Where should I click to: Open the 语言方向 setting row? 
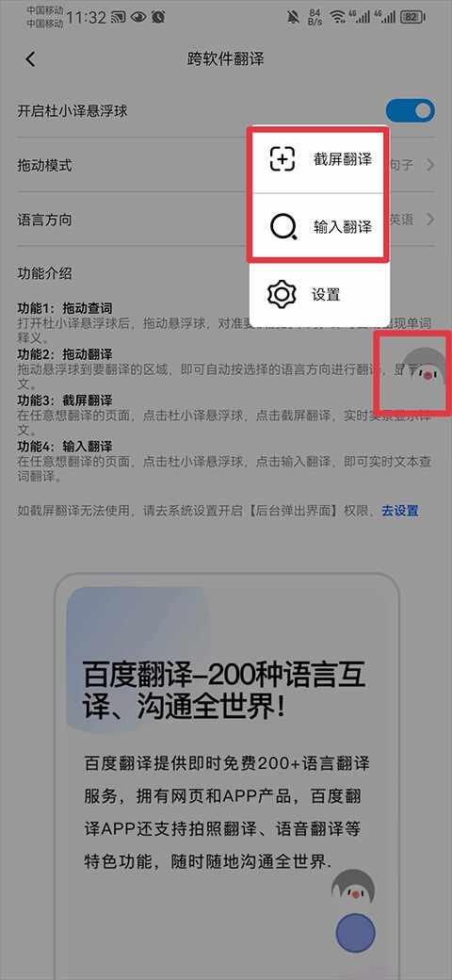(226, 220)
